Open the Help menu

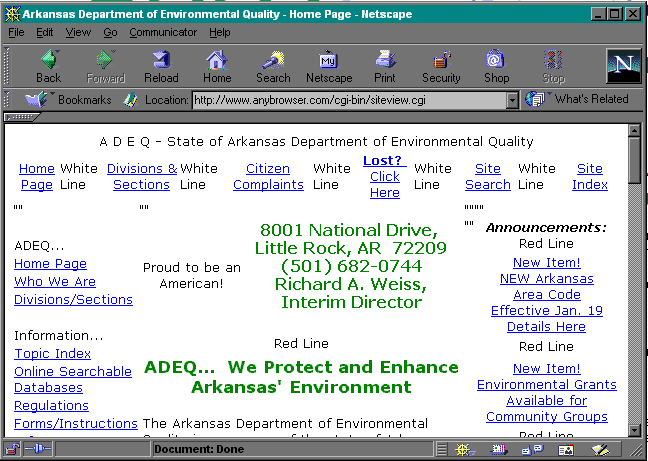[x=219, y=32]
